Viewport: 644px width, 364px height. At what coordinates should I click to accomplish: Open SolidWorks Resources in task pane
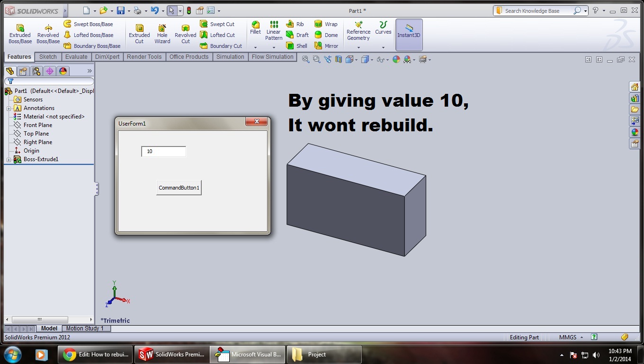coord(635,87)
